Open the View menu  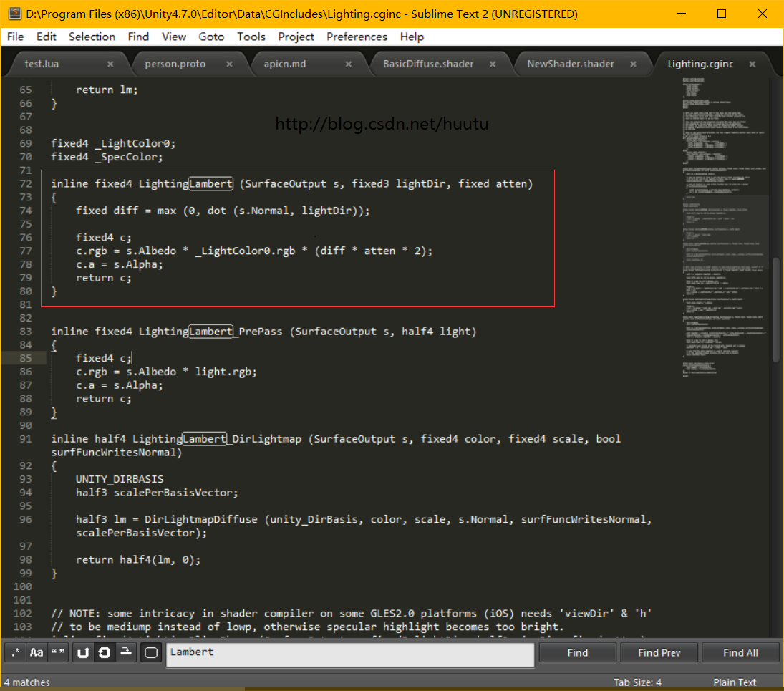[x=173, y=37]
